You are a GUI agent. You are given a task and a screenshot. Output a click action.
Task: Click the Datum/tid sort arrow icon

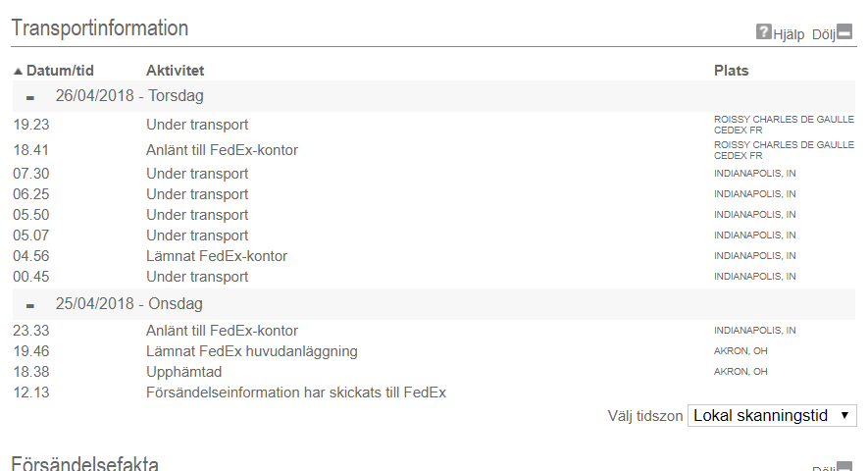pyautogui.click(x=19, y=71)
